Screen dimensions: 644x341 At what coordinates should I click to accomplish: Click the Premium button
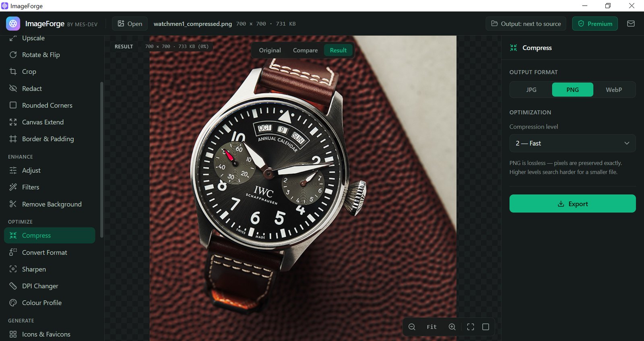[x=595, y=24]
